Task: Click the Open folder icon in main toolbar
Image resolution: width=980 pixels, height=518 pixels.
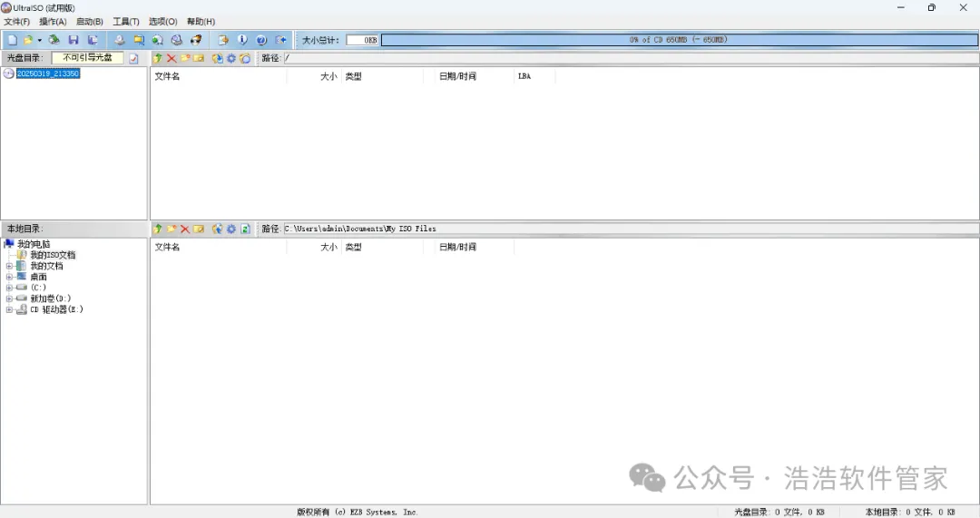Action: point(28,40)
